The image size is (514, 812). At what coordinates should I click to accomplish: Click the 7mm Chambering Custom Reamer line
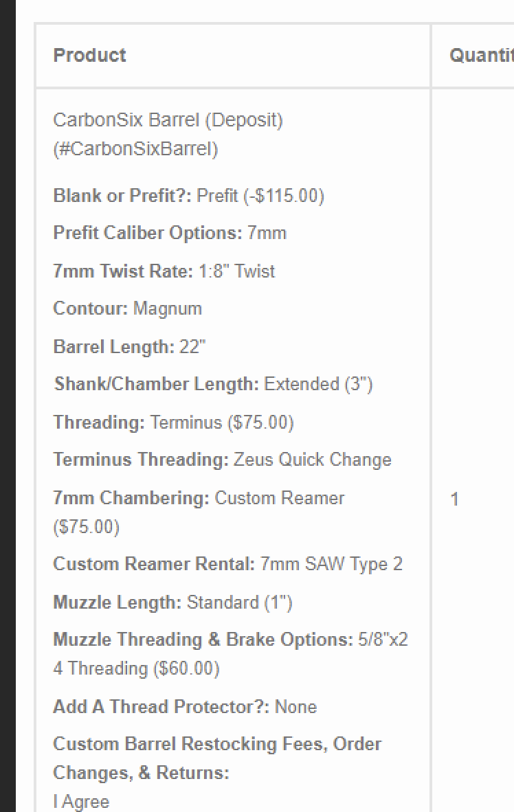coord(199,498)
